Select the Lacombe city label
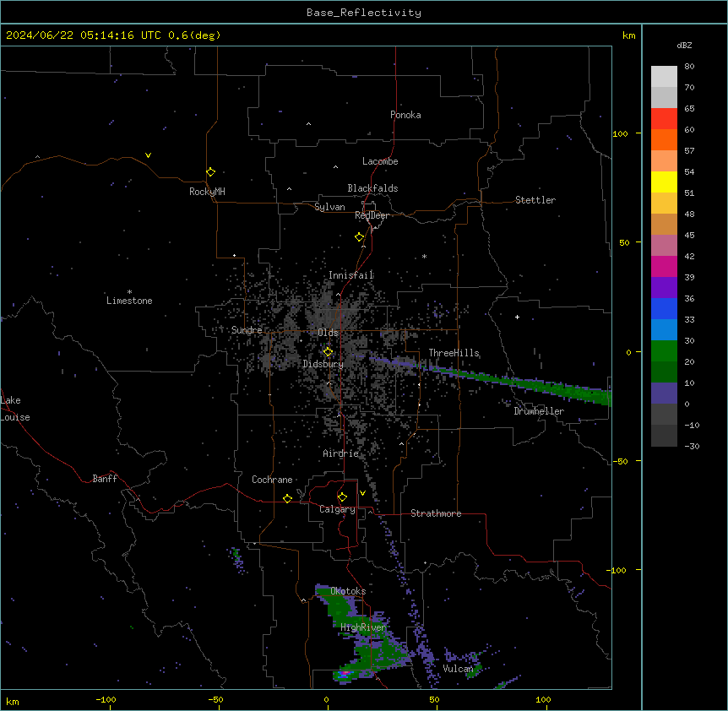The height and width of the screenshot is (711, 728). [x=380, y=161]
